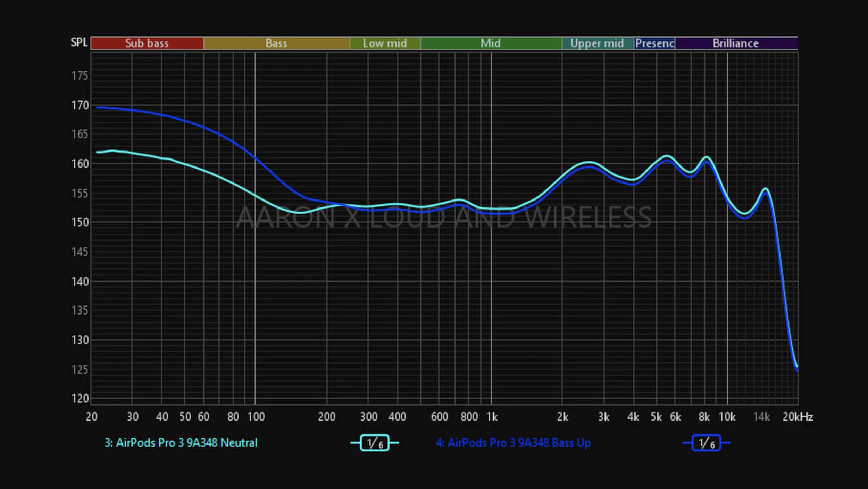Click the 80 Hz frequency axis label
Viewport: 868px width, 489px height.
pyautogui.click(x=233, y=417)
